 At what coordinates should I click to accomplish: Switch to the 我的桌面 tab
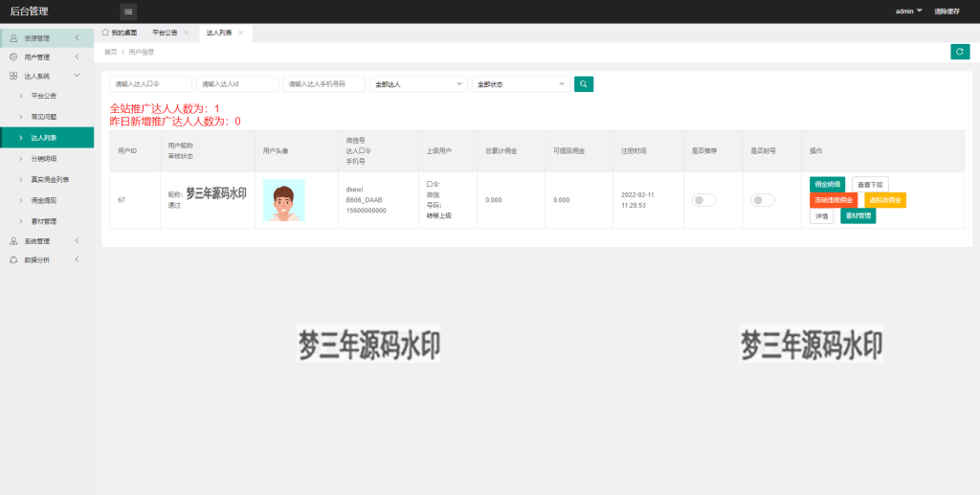coord(120,33)
